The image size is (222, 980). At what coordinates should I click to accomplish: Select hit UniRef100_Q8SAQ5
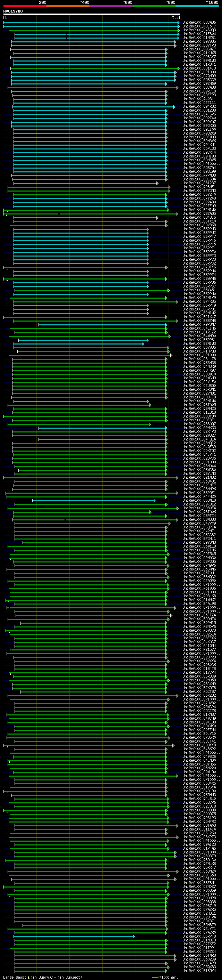pyautogui.click(x=199, y=214)
